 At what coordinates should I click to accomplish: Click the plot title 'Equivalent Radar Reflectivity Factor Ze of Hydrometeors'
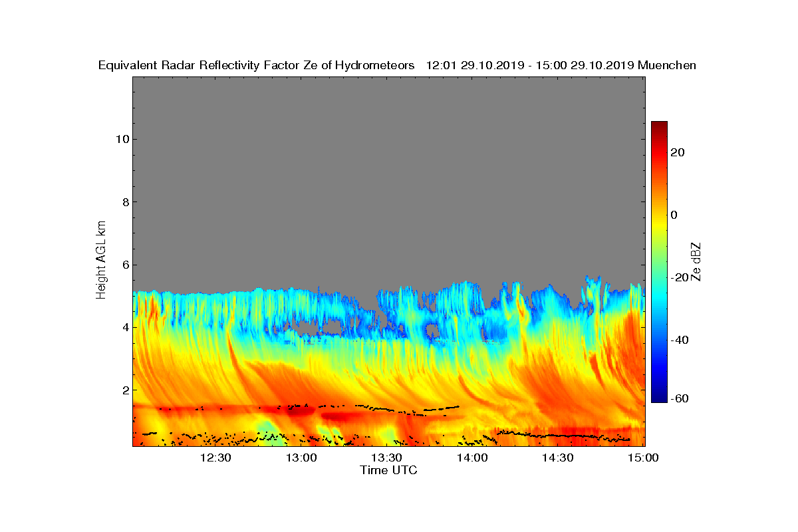257,65
